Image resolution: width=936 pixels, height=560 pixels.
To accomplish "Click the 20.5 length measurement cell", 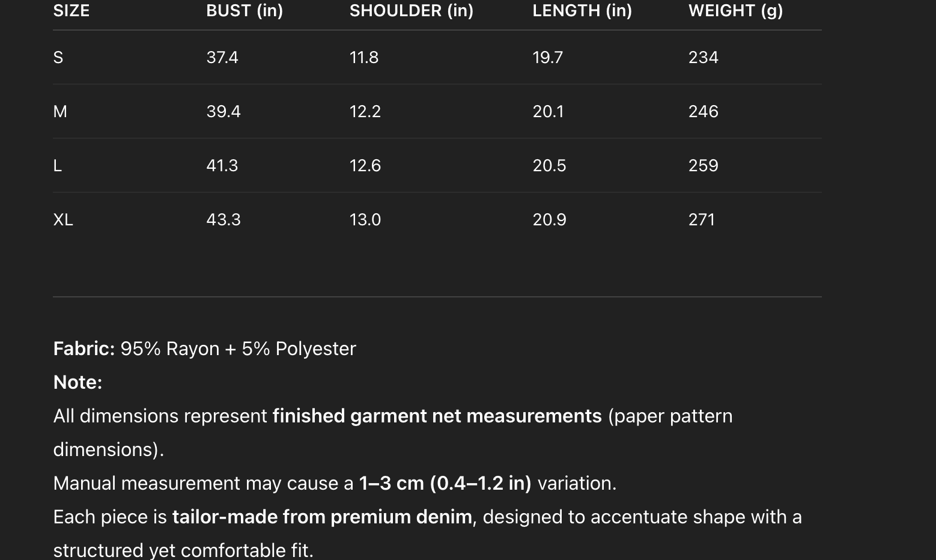I will (x=549, y=166).
